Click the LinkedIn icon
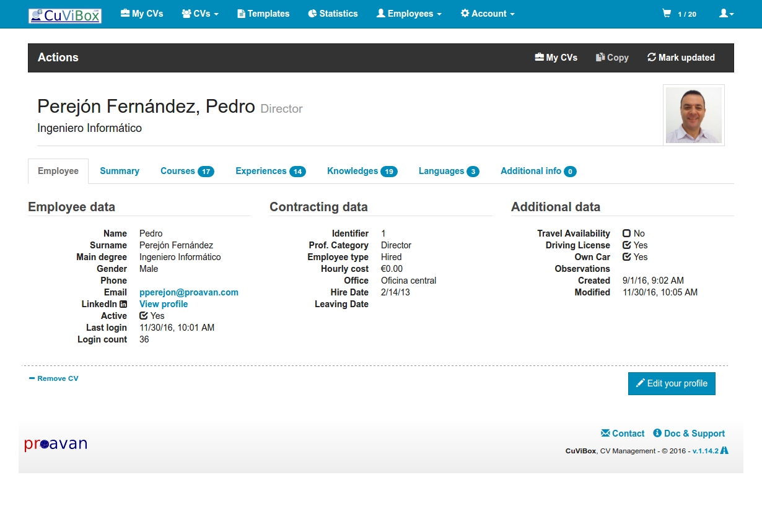762x532 pixels. pos(123,304)
